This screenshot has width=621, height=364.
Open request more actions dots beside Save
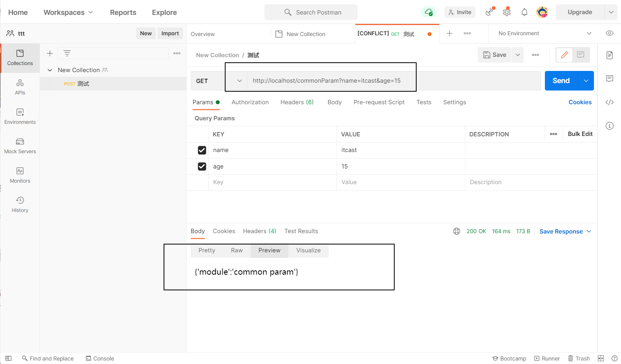535,55
